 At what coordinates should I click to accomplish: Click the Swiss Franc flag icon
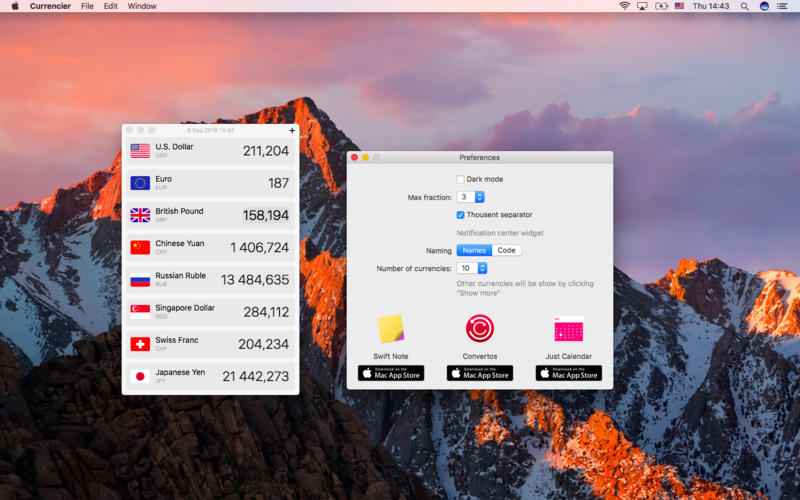tap(140, 344)
